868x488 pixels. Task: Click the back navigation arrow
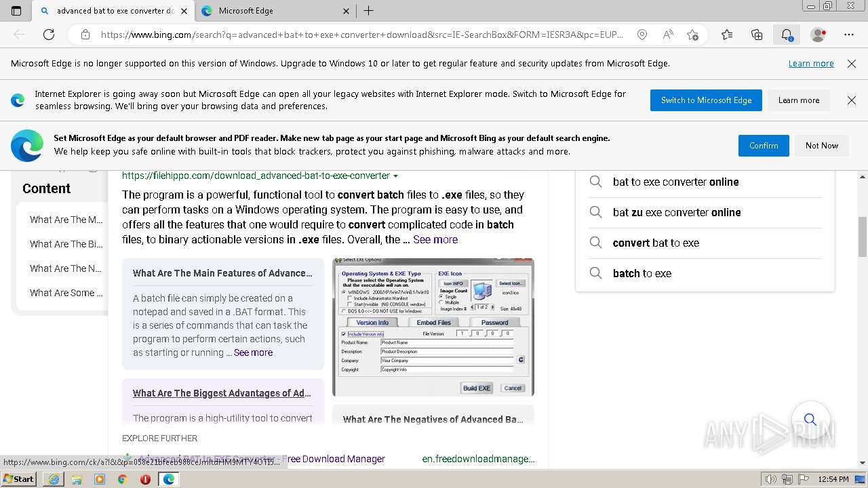pos(19,35)
